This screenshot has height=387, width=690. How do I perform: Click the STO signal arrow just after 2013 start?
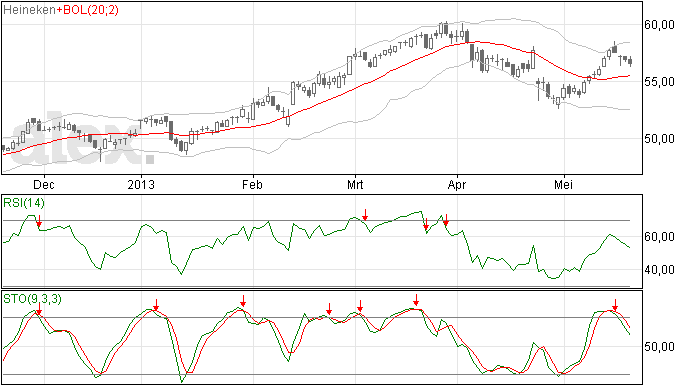click(156, 305)
